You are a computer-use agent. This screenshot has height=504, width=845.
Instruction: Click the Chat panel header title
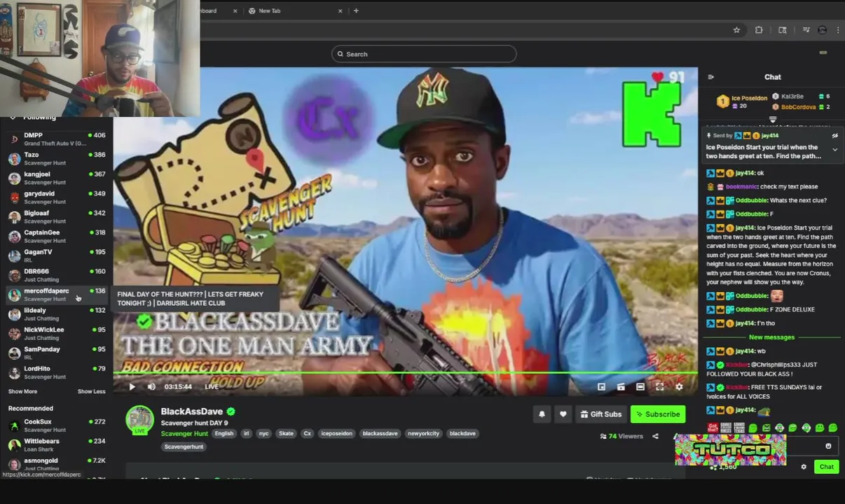pos(772,77)
